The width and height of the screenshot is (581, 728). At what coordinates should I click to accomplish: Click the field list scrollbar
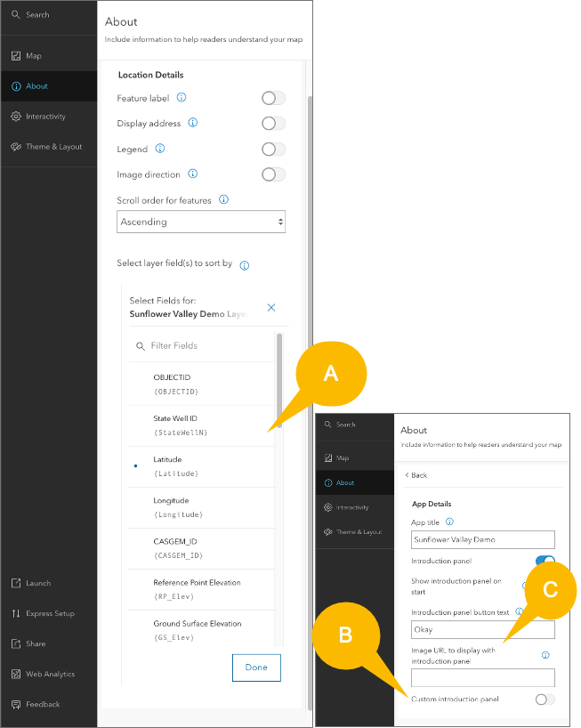pyautogui.click(x=279, y=381)
